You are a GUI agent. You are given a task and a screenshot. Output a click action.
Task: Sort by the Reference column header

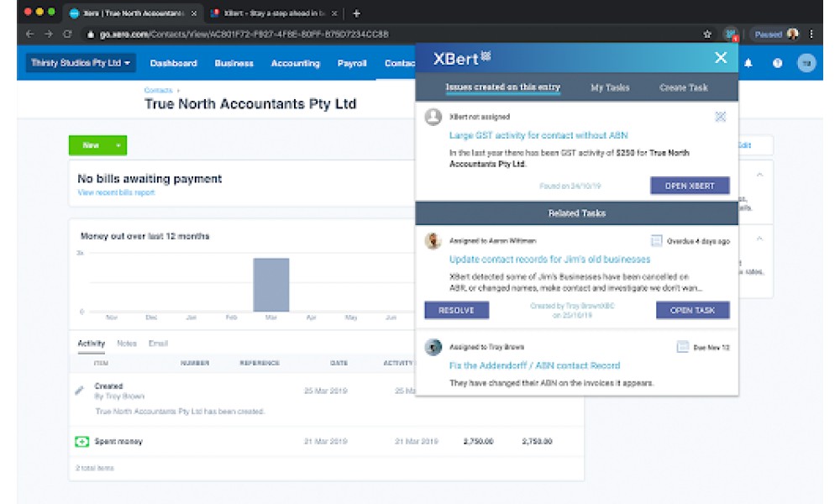click(260, 363)
